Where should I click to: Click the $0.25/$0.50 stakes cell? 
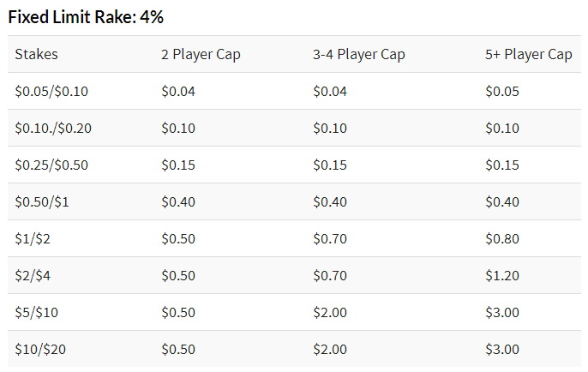pos(51,165)
